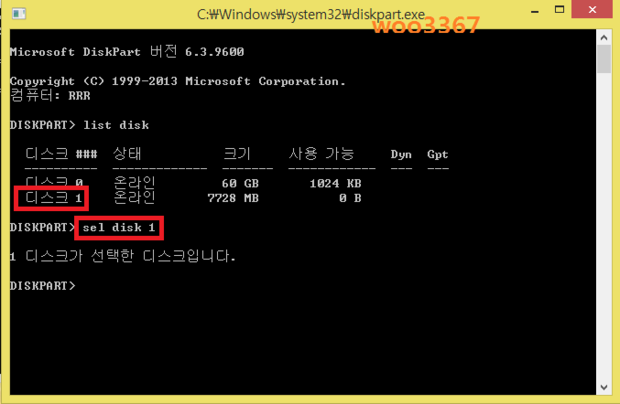Click the vertical scrollbar thumb

pos(602,60)
